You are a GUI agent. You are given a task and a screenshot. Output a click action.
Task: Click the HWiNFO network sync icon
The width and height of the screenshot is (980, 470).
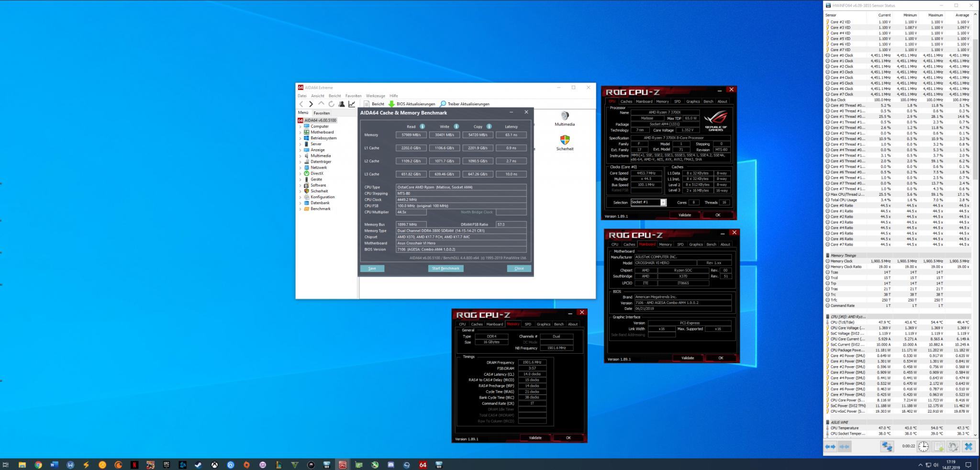[x=887, y=447]
